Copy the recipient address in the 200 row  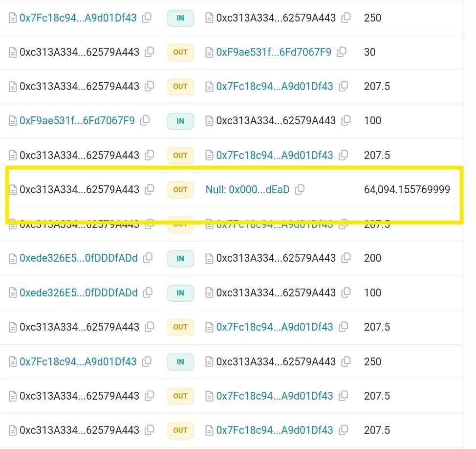point(346,258)
